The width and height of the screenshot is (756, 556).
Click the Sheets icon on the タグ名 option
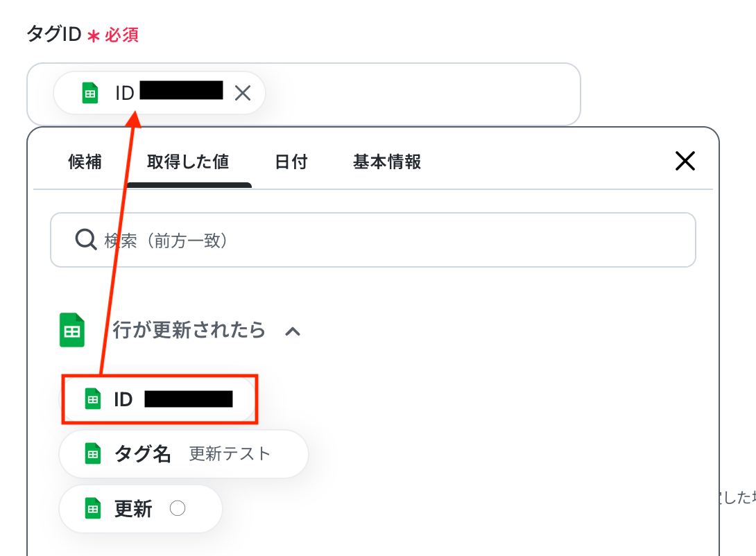(x=92, y=454)
